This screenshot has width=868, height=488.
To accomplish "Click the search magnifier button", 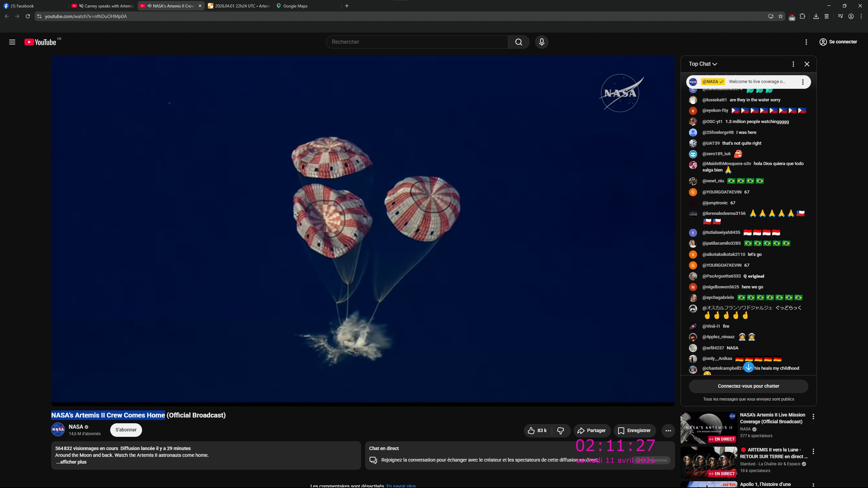I will [518, 42].
